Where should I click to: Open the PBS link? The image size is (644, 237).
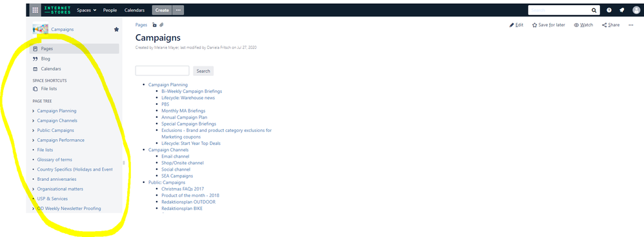pyautogui.click(x=165, y=104)
